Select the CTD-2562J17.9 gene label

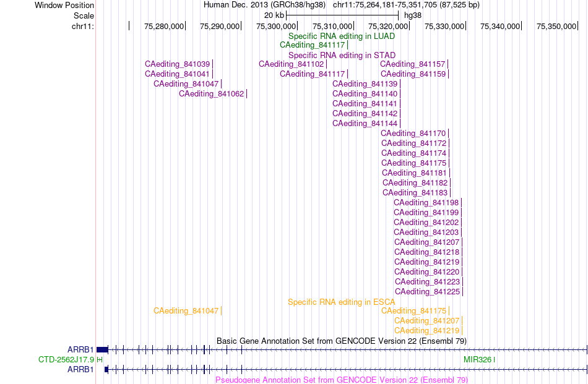pyautogui.click(x=66, y=360)
